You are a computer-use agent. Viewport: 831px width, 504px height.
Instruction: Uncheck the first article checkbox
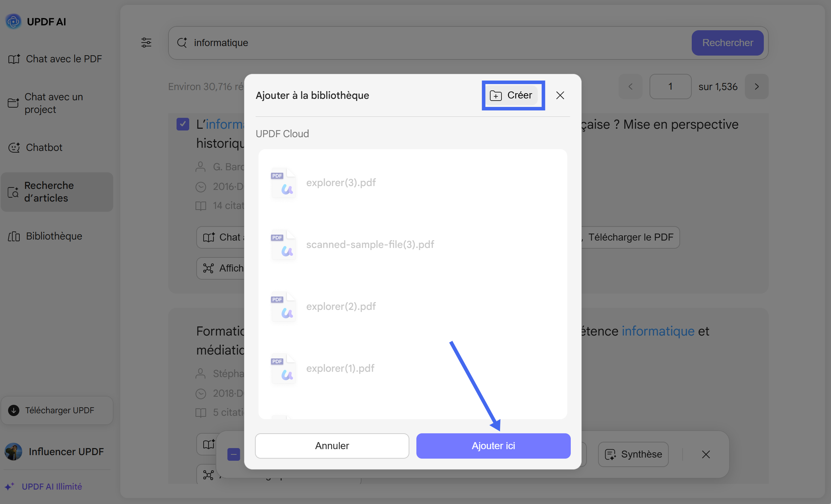[x=183, y=124]
